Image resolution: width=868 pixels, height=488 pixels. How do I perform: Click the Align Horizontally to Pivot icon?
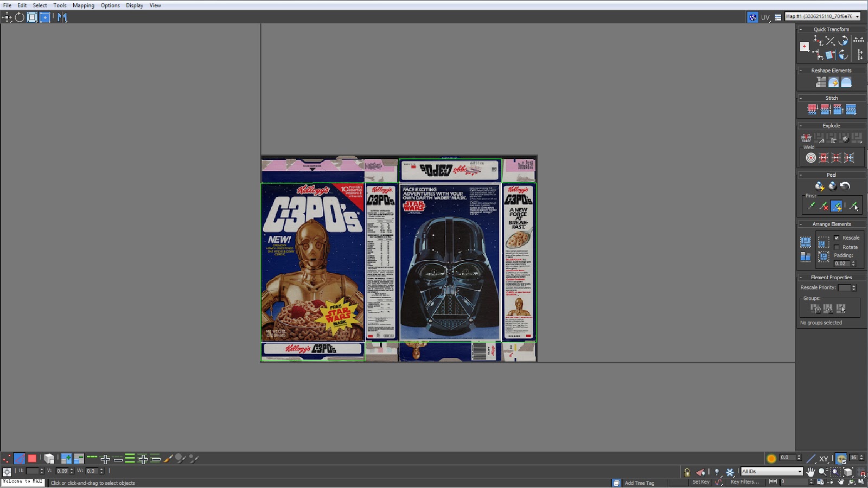pyautogui.click(x=818, y=41)
